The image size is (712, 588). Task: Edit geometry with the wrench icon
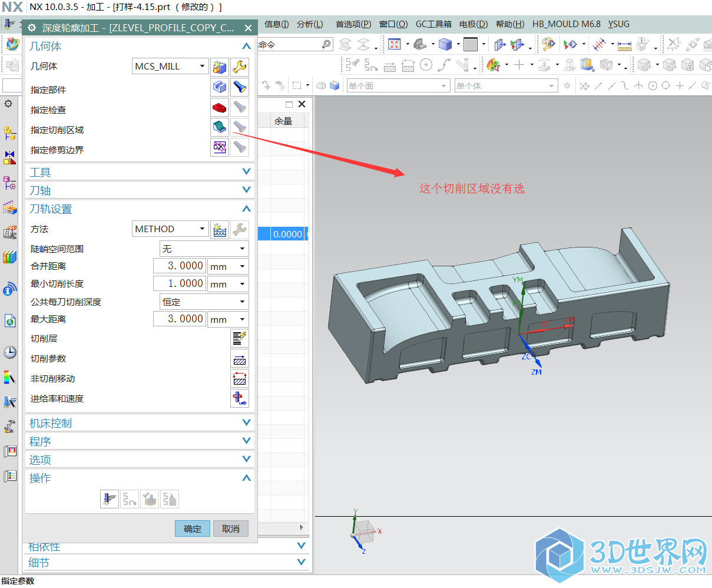click(x=240, y=67)
